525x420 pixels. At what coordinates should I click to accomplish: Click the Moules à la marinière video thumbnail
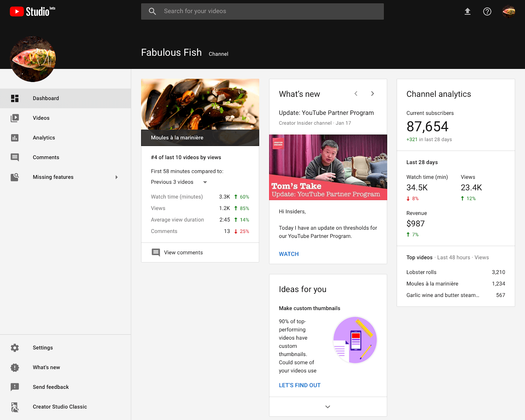pos(200,108)
